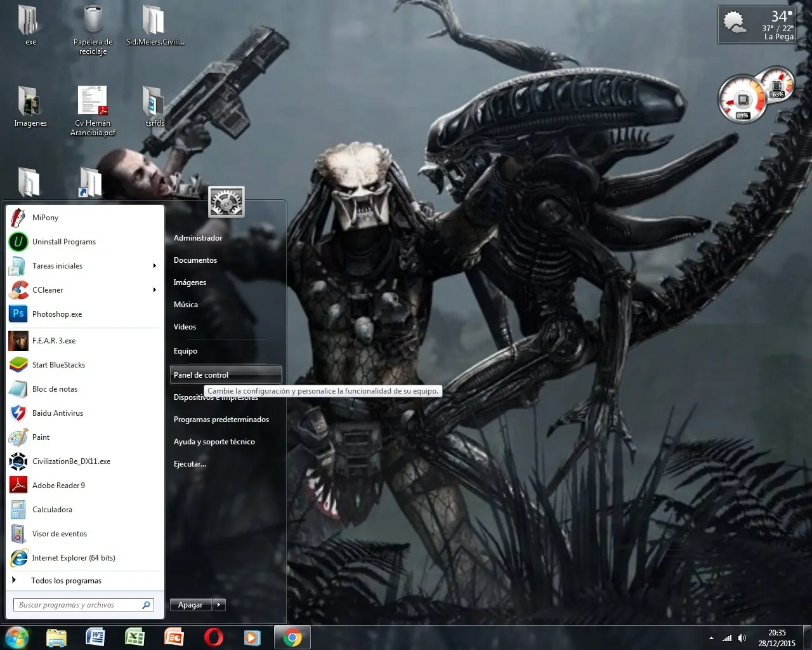The width and height of the screenshot is (812, 650).
Task: Open Chrome from the taskbar
Action: [292, 637]
